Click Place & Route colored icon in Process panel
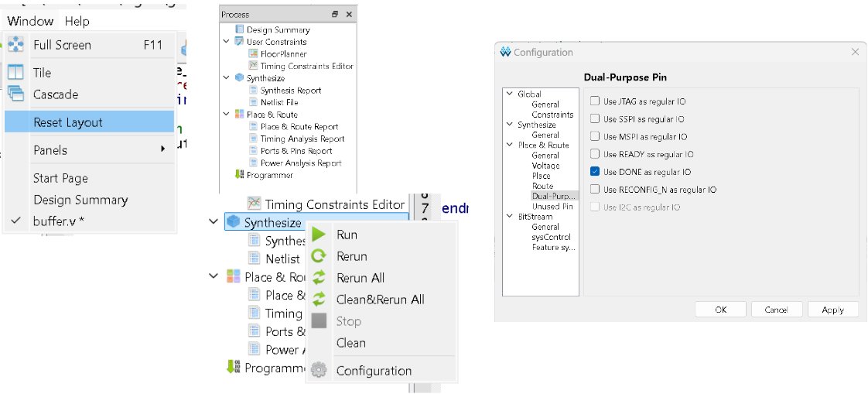The width and height of the screenshot is (868, 394). 239,115
